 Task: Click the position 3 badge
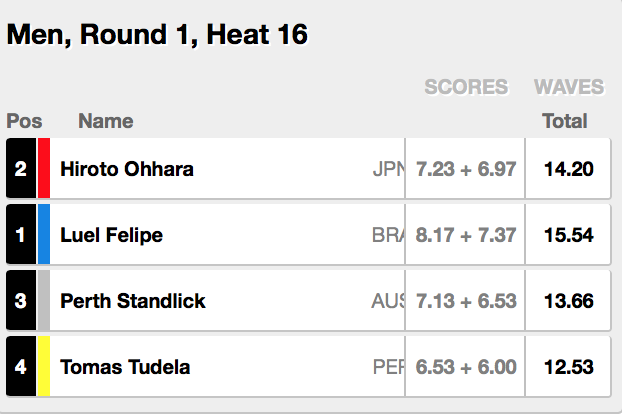click(x=21, y=301)
